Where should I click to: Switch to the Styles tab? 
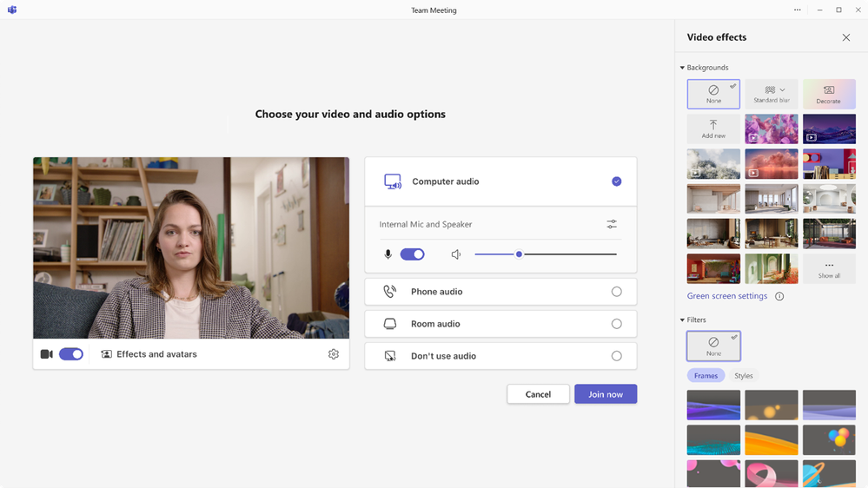point(744,376)
